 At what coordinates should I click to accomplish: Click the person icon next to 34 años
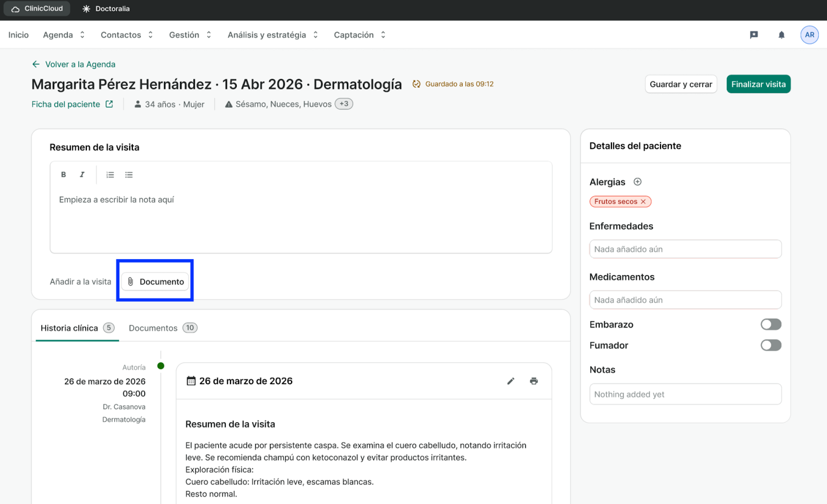click(138, 104)
